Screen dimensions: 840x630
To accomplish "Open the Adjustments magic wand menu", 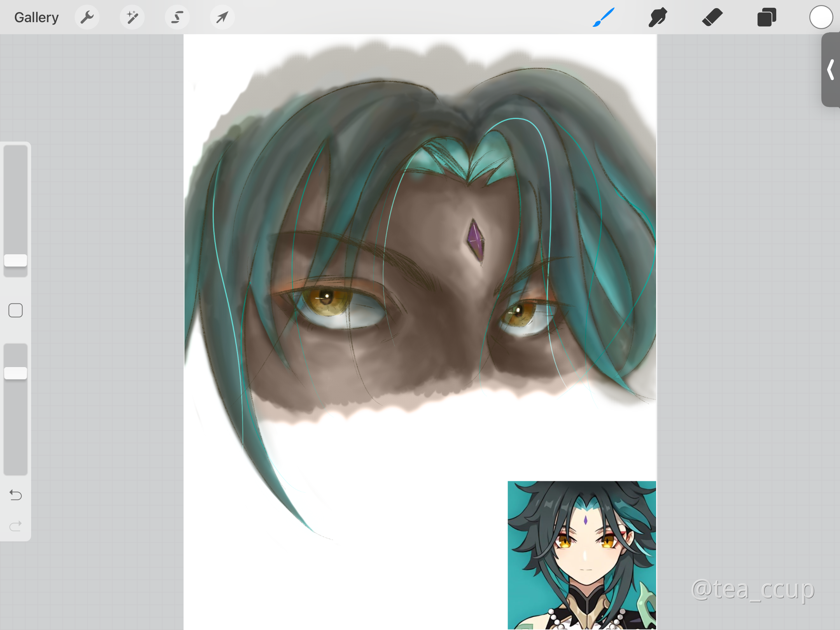I will click(132, 17).
